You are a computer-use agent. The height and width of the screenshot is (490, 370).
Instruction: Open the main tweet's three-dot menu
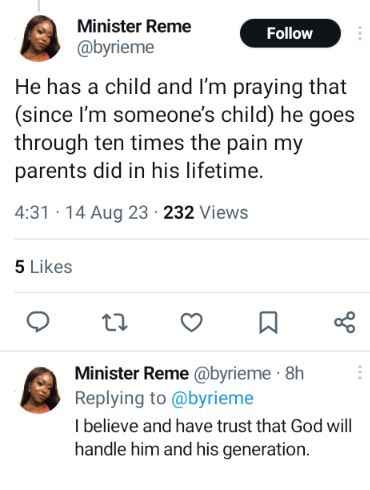(360, 33)
